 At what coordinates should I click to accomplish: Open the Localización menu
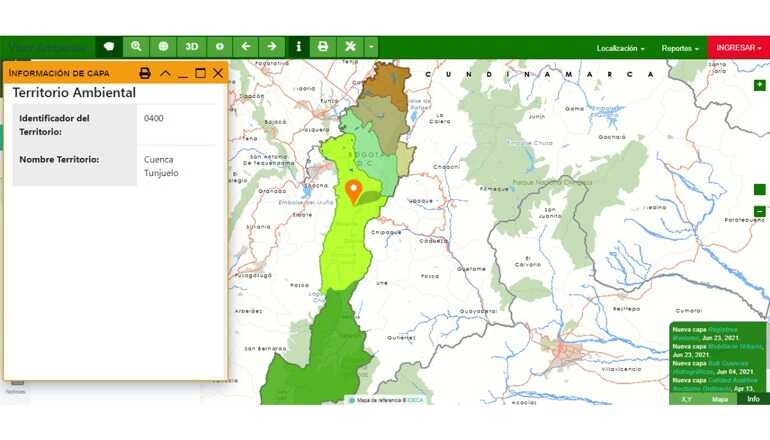[620, 48]
